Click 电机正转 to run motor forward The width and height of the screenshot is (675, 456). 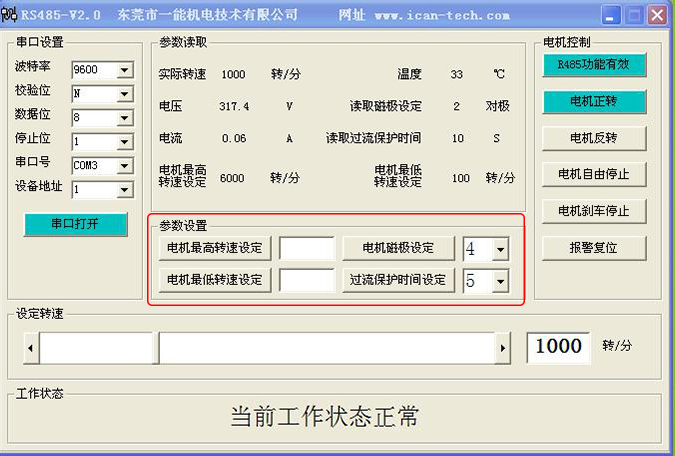point(594,102)
